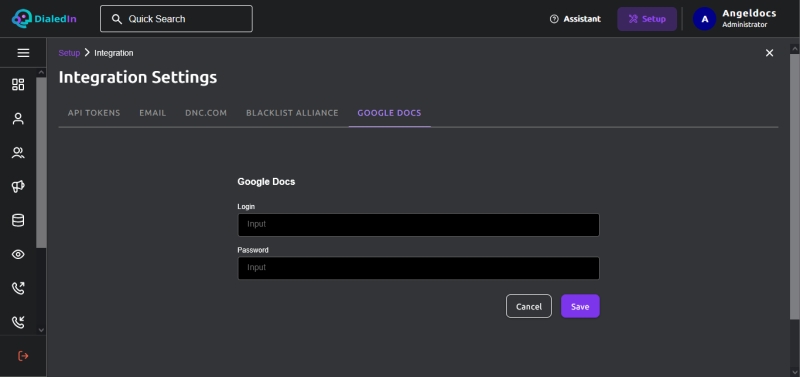Open the Angeldocs account menu

(735, 19)
